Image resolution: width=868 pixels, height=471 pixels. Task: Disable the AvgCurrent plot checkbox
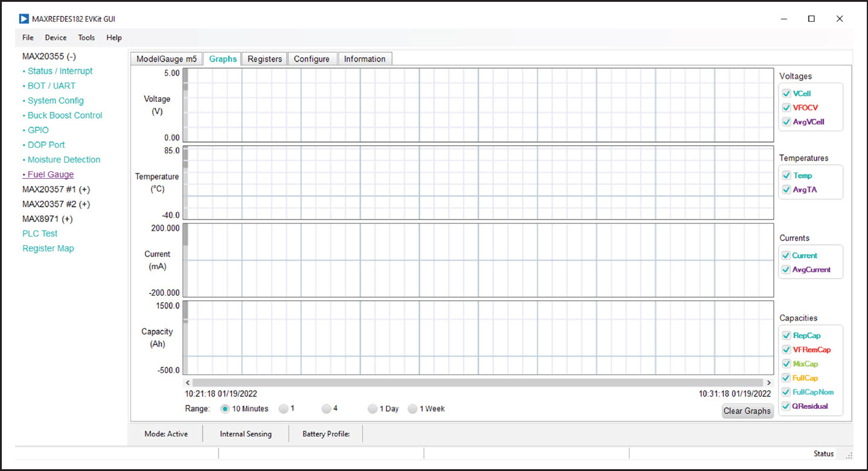coord(787,270)
